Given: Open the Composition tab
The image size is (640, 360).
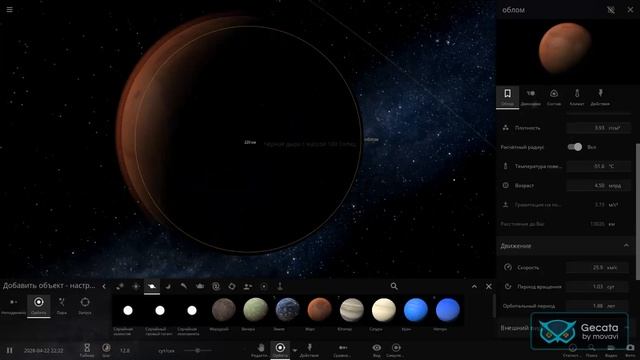Looking at the screenshot, I should 554,97.
